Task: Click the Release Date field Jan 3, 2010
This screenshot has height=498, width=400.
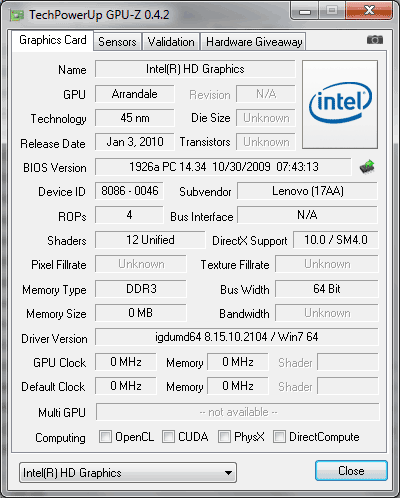Action: click(x=135, y=142)
